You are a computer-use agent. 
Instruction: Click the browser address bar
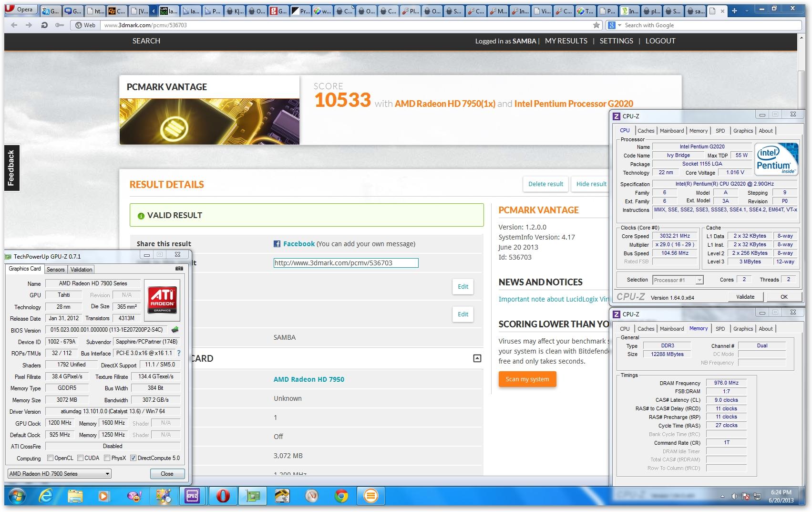pyautogui.click(x=345, y=25)
